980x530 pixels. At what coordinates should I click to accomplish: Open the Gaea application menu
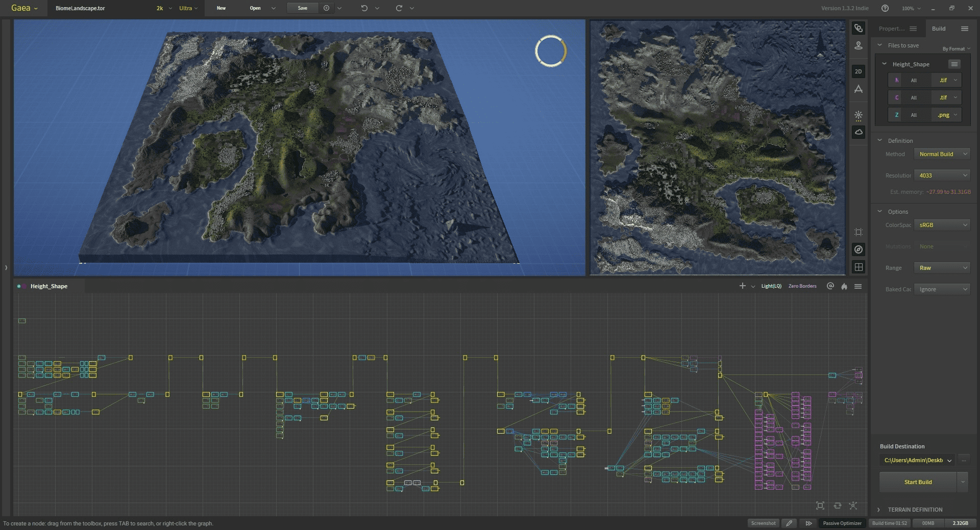tap(24, 8)
